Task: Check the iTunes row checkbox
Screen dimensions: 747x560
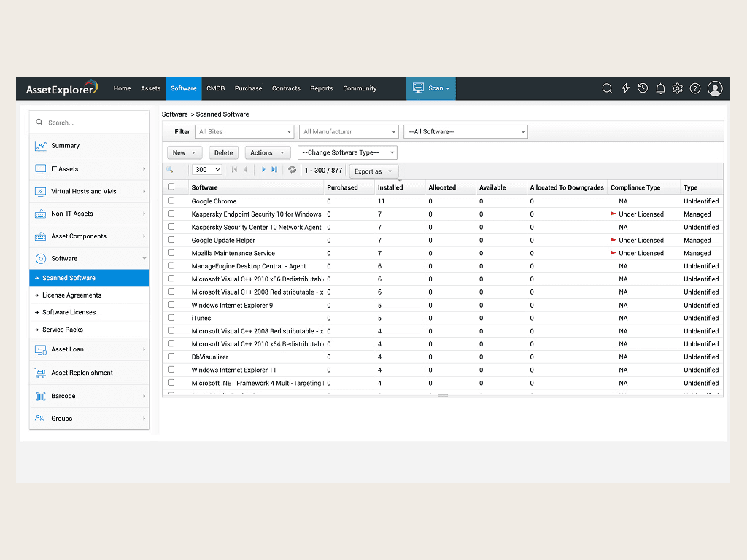Action: pyautogui.click(x=171, y=318)
